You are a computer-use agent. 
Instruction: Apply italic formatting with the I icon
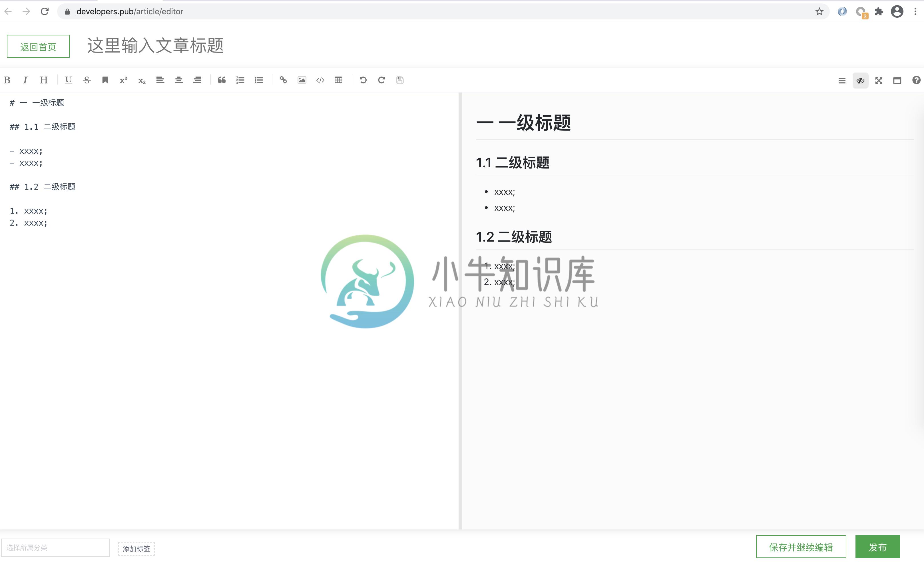pos(25,80)
